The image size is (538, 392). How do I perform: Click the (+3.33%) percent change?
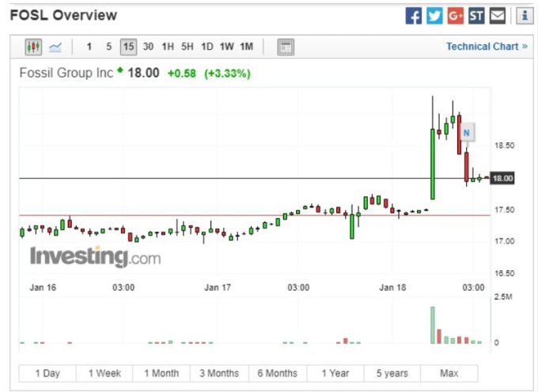[x=227, y=73]
